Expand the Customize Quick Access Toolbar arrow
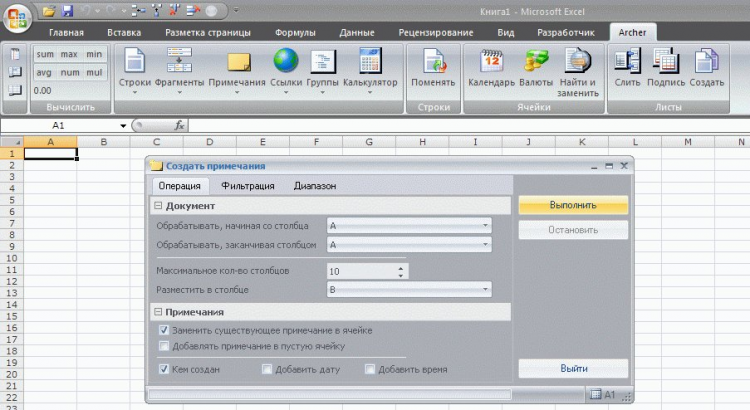The image size is (750, 410). tap(236, 10)
